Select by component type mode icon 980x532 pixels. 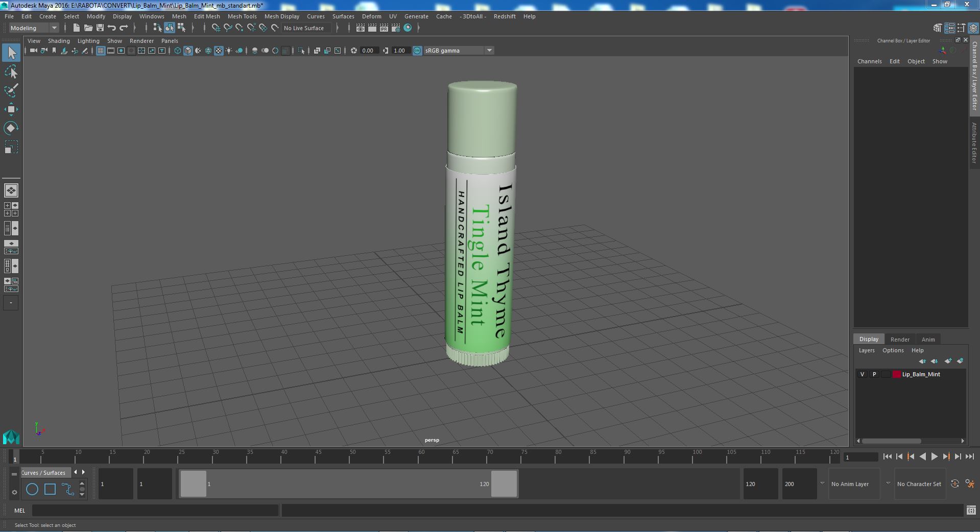(181, 28)
